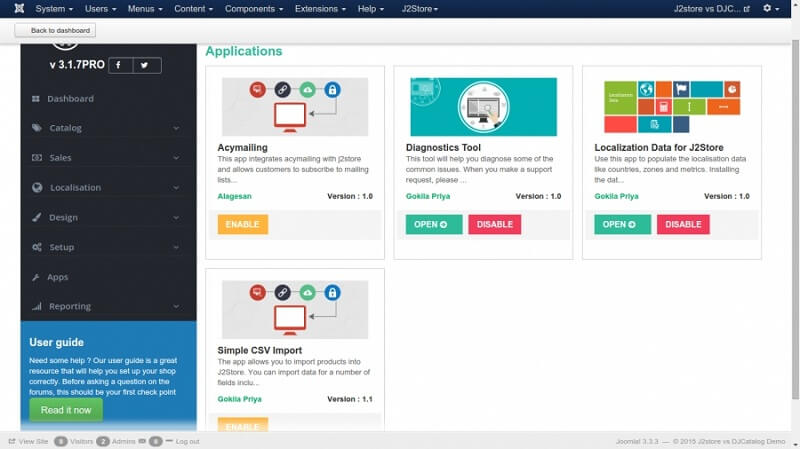Open the Diagnostics Tool app
This screenshot has width=800, height=449.
434,224
